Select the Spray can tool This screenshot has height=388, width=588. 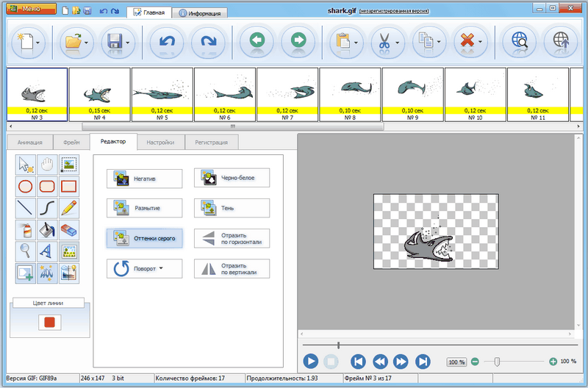coord(26,230)
